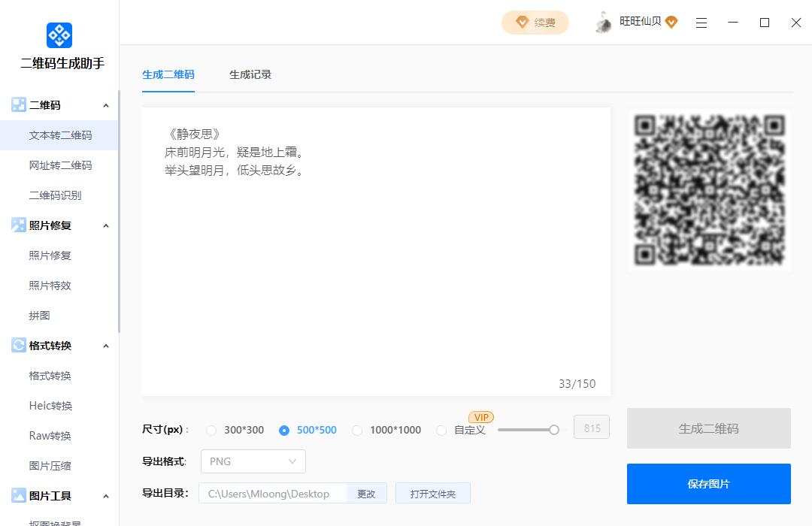Click the sidebar vertical scrollbar
The height and width of the screenshot is (526, 812).
tap(119, 212)
